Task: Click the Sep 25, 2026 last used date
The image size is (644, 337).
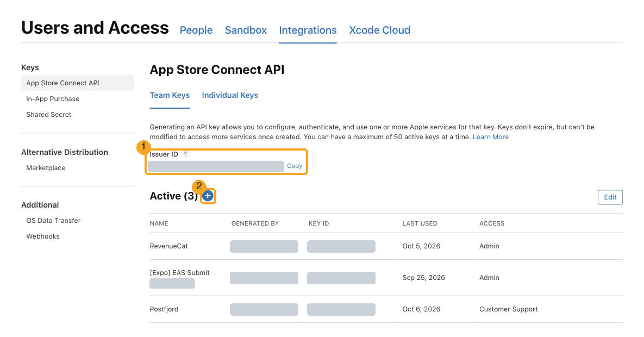Action: click(x=423, y=278)
